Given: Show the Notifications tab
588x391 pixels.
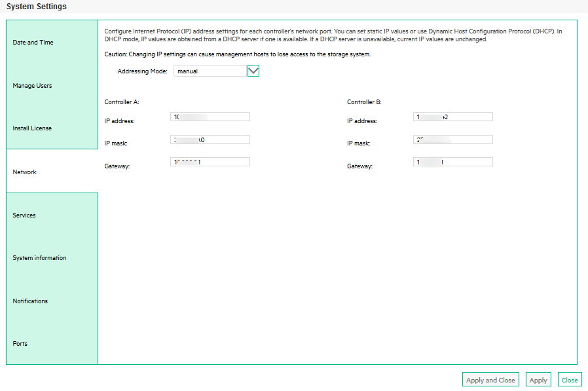Looking at the screenshot, I should pyautogui.click(x=30, y=301).
